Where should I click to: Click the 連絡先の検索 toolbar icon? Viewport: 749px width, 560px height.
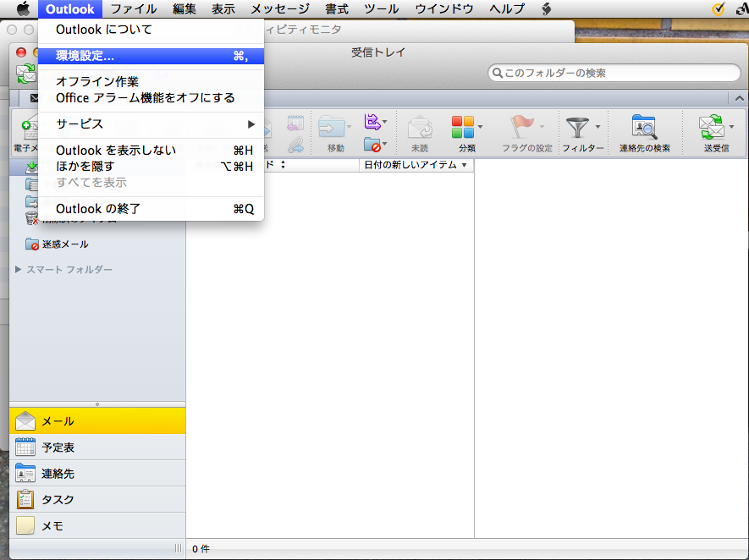pyautogui.click(x=644, y=129)
